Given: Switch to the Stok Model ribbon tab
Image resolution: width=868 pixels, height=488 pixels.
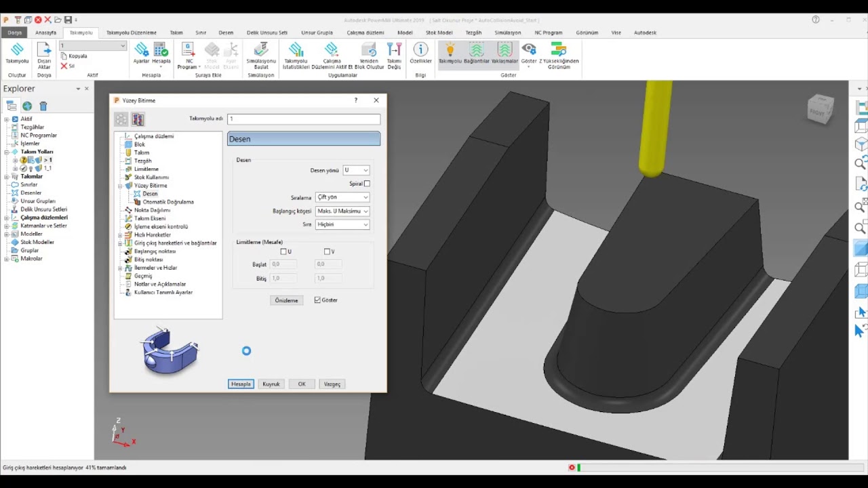Looking at the screenshot, I should tap(439, 33).
